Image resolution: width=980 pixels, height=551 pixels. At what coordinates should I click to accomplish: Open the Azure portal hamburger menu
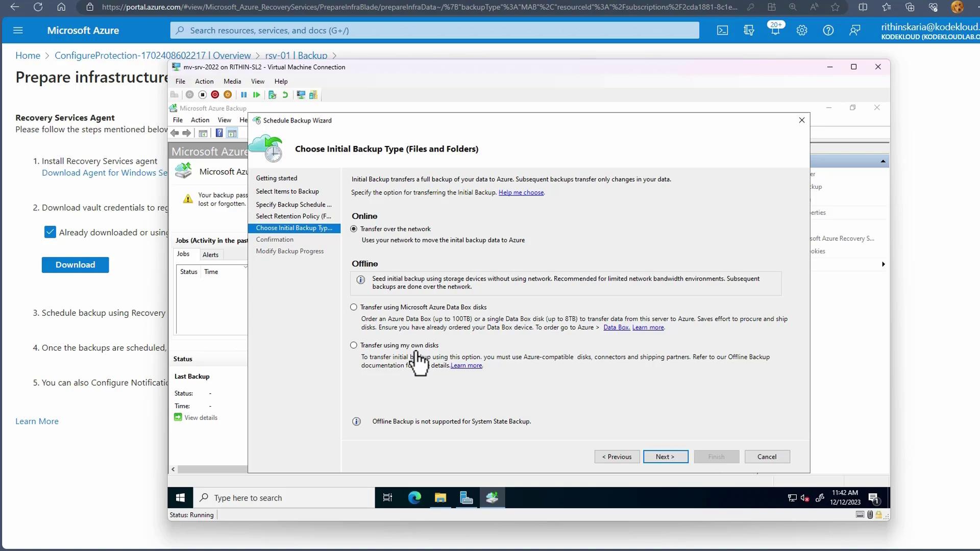18,31
